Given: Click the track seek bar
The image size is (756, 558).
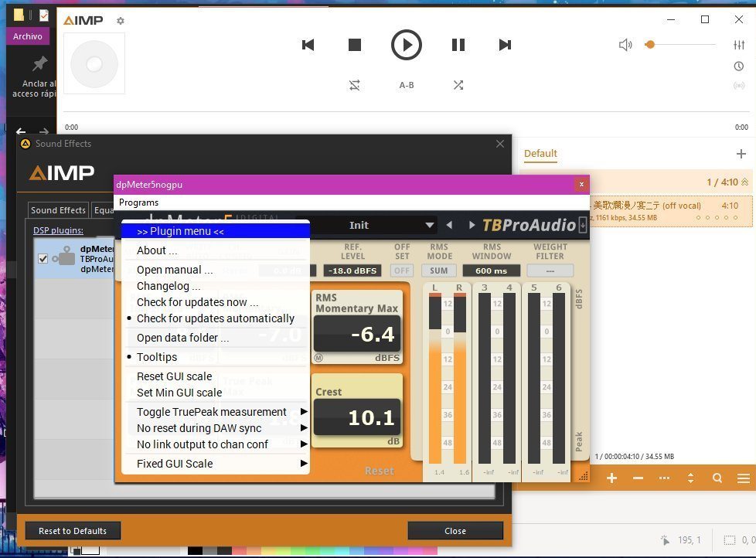Looking at the screenshot, I should tap(406, 112).
